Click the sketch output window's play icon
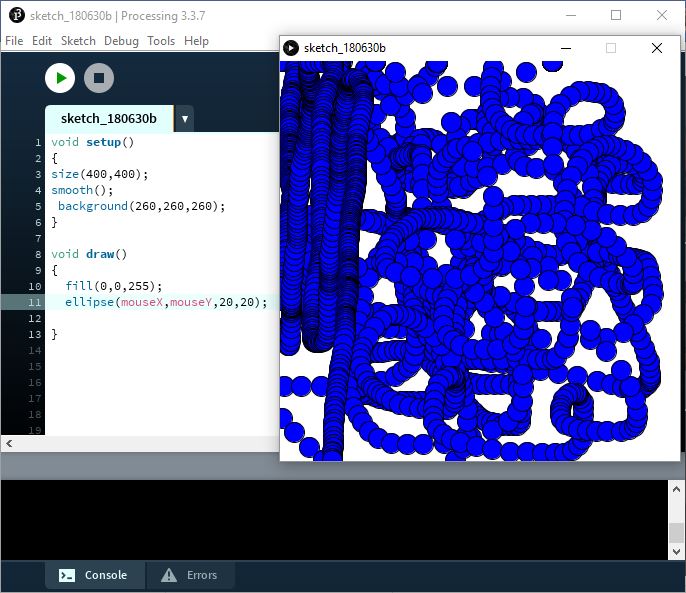This screenshot has height=593, width=686. (x=291, y=48)
